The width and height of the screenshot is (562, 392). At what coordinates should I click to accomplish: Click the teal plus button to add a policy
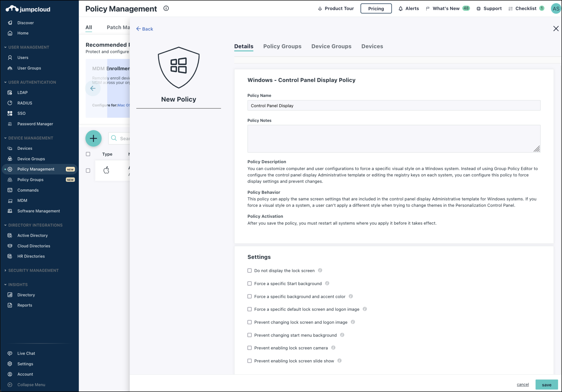coord(93,138)
